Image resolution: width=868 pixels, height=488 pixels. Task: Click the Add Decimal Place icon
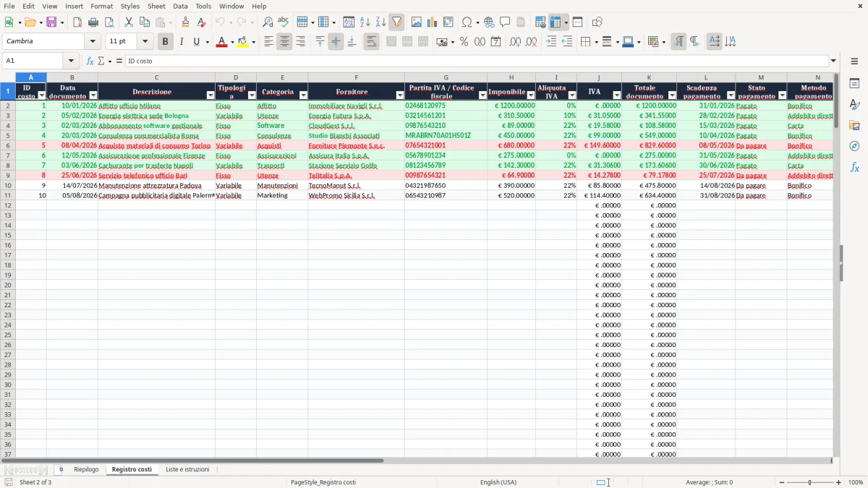[515, 42]
